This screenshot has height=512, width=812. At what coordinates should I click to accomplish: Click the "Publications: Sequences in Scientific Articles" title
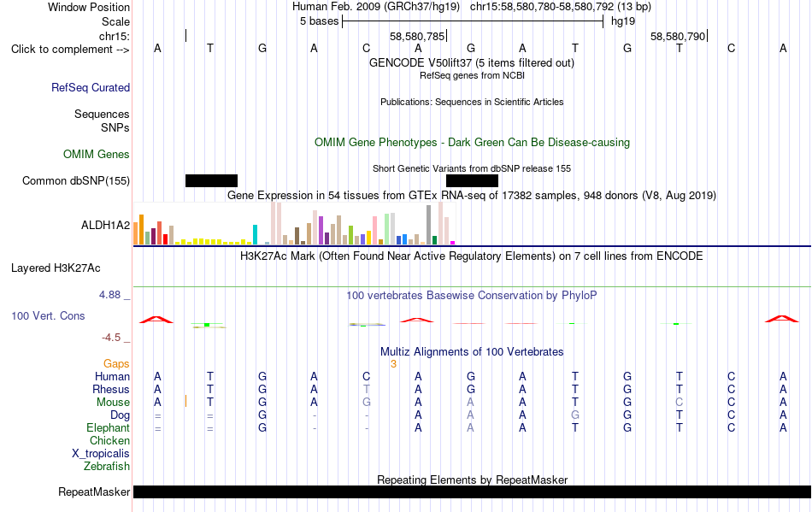click(472, 102)
